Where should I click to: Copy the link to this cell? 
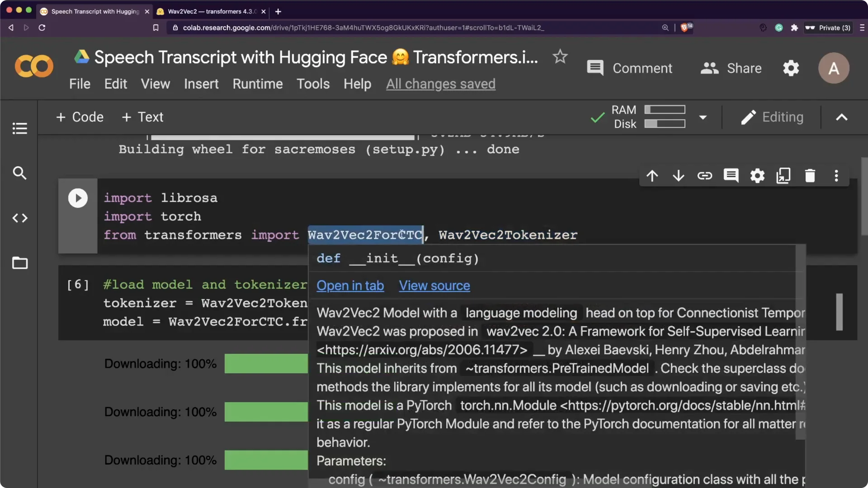[x=705, y=176]
